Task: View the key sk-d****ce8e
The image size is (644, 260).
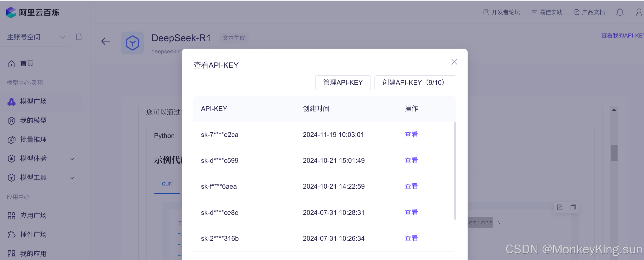Action: [x=411, y=212]
